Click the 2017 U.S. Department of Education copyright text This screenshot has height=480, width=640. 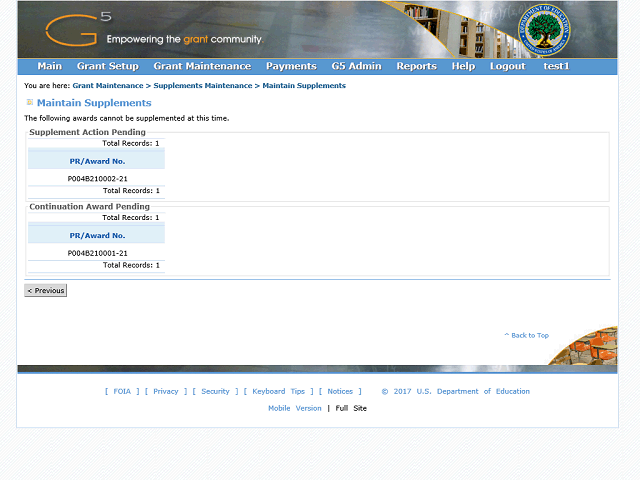point(456,391)
